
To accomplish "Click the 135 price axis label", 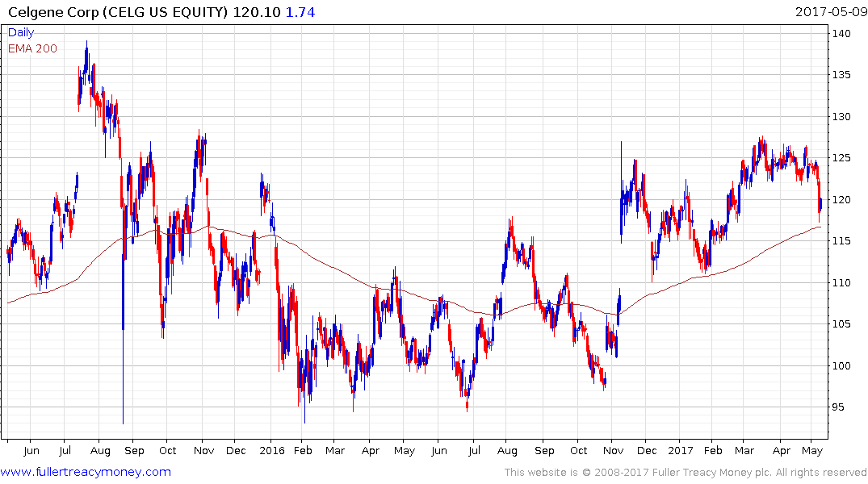I will pyautogui.click(x=841, y=75).
